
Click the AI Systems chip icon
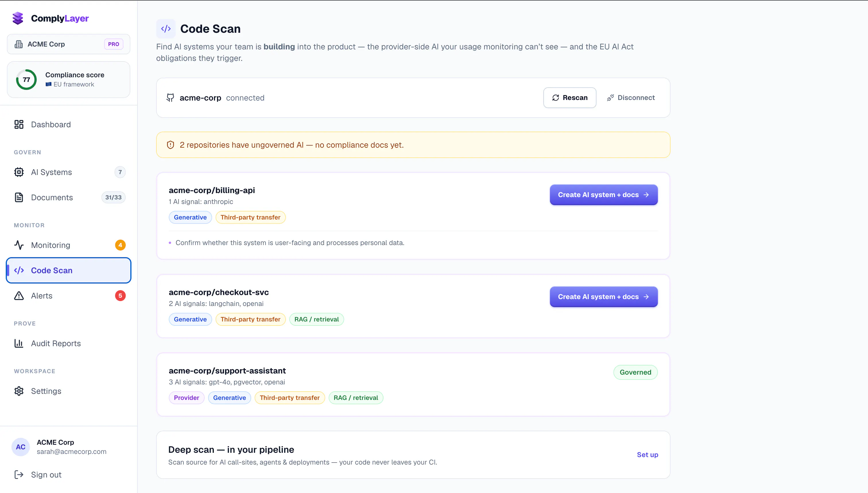(19, 172)
